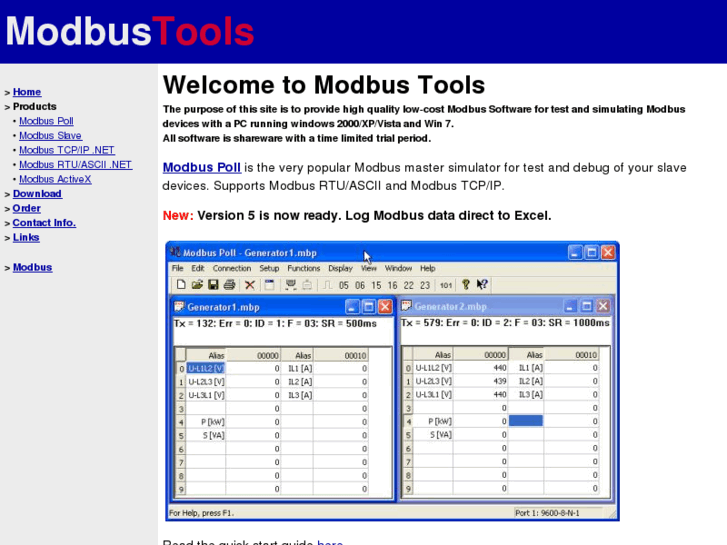Click the Save floppy disk icon
727x545 pixels.
[x=213, y=284]
